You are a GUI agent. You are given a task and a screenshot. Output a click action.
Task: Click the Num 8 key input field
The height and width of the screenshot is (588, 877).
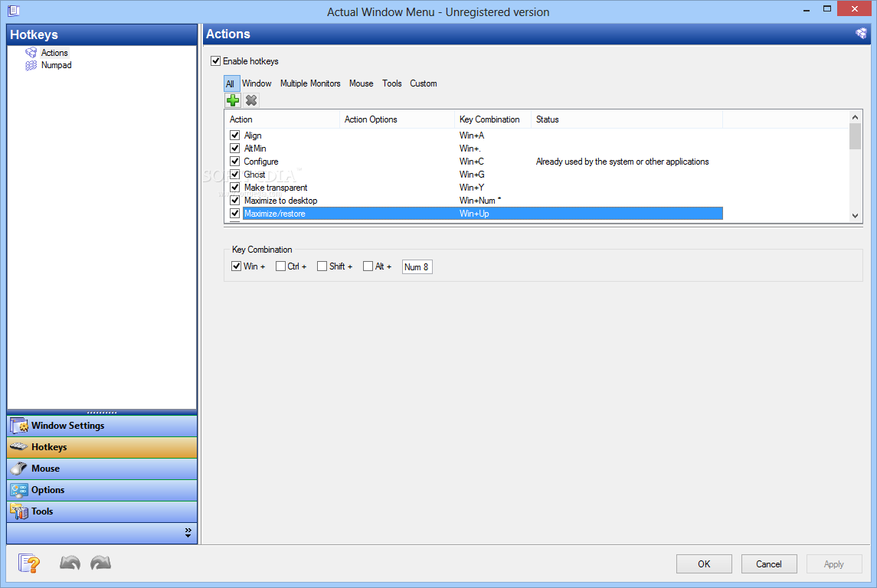coord(417,266)
